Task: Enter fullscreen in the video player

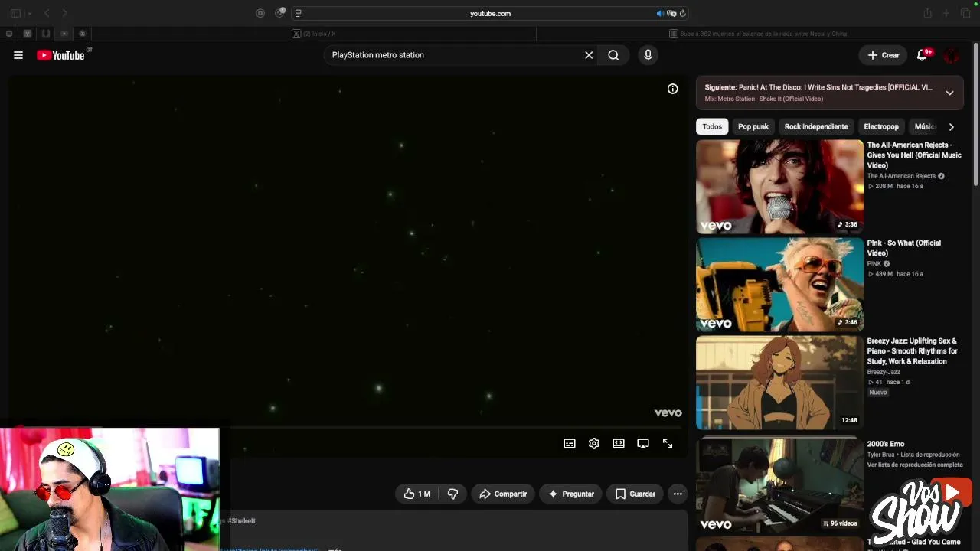Action: point(668,444)
